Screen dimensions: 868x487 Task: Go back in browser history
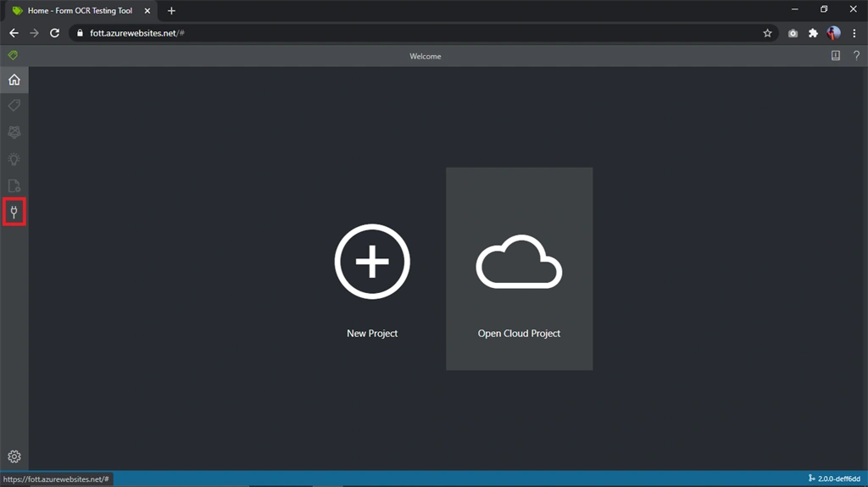[x=14, y=33]
